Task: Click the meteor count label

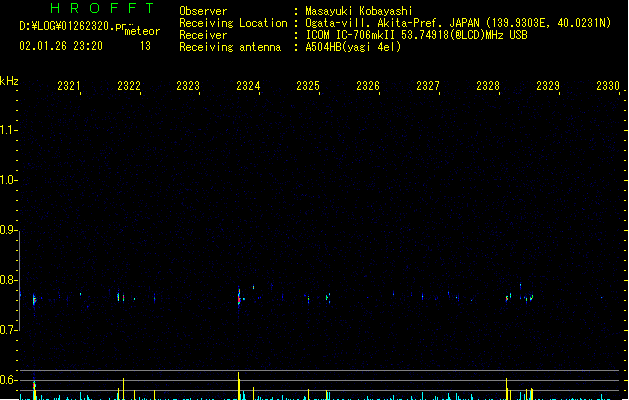Action: coord(142,31)
